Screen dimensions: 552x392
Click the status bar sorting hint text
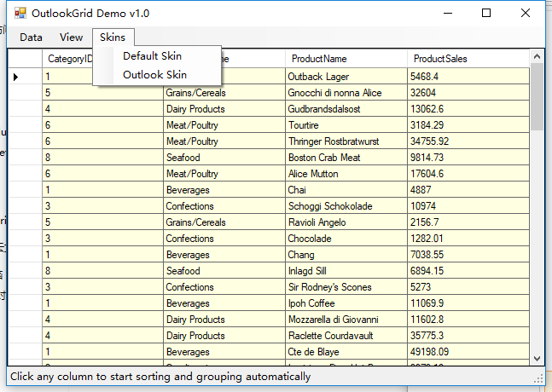[160, 377]
